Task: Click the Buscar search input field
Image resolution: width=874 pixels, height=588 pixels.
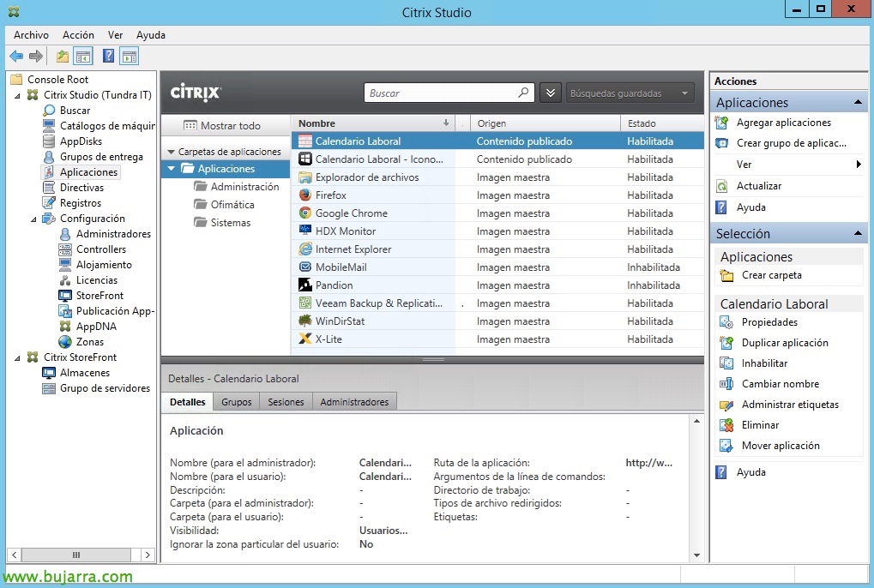Action: tap(442, 93)
